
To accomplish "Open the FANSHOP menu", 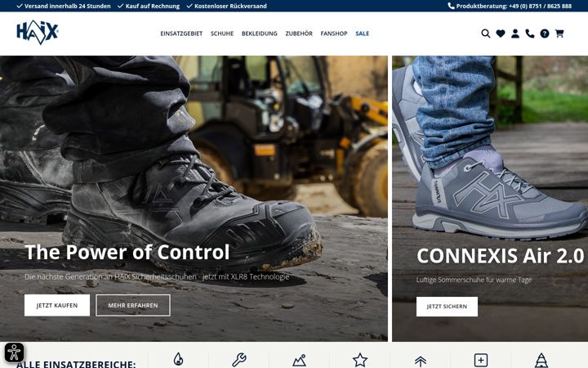I will coord(334,34).
